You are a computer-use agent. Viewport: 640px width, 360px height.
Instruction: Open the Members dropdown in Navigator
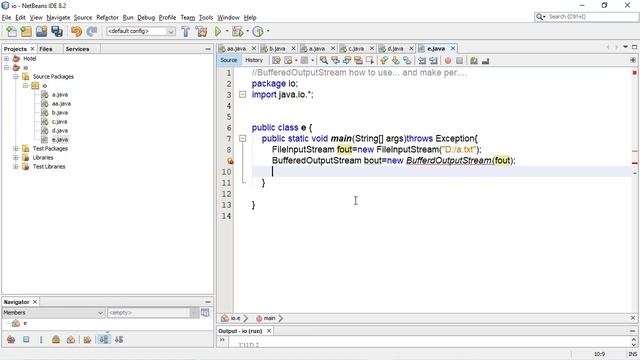pos(53,313)
